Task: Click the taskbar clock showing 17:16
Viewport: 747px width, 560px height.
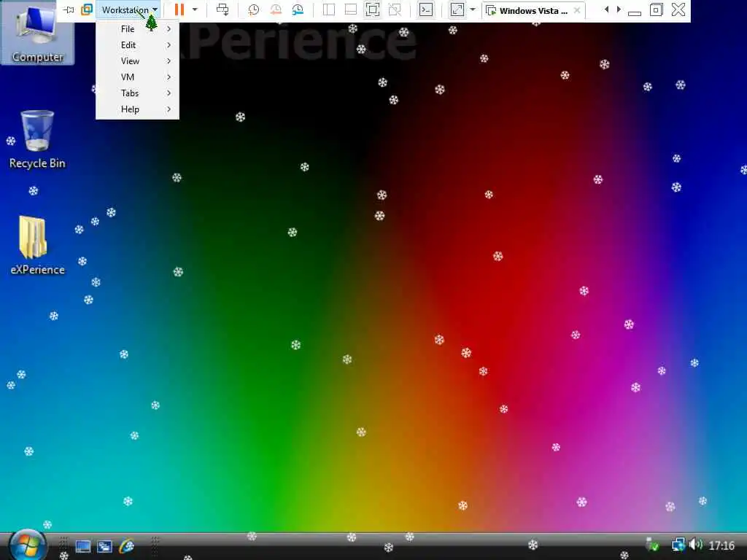Action: (721, 545)
